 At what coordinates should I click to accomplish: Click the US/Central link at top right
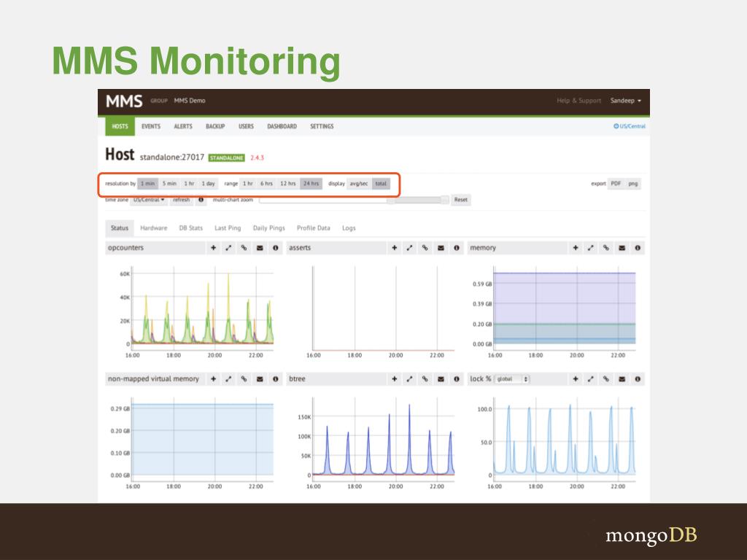[630, 126]
